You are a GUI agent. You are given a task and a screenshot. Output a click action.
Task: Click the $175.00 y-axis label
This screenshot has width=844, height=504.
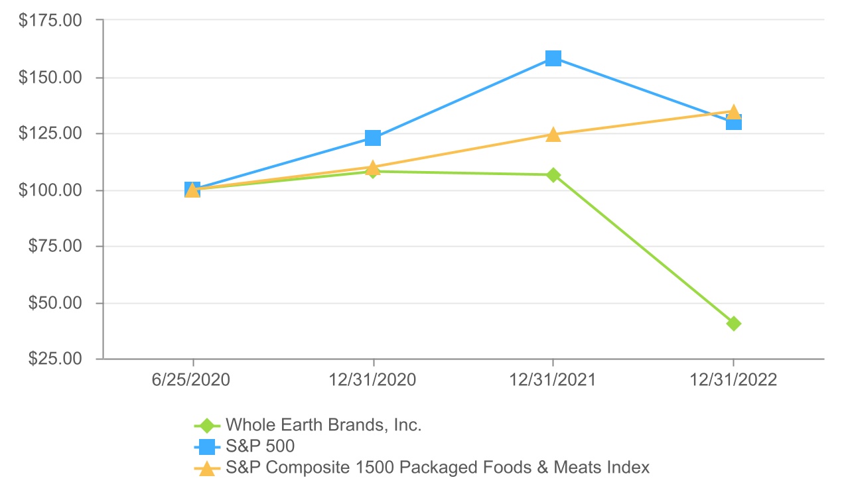[x=50, y=21]
